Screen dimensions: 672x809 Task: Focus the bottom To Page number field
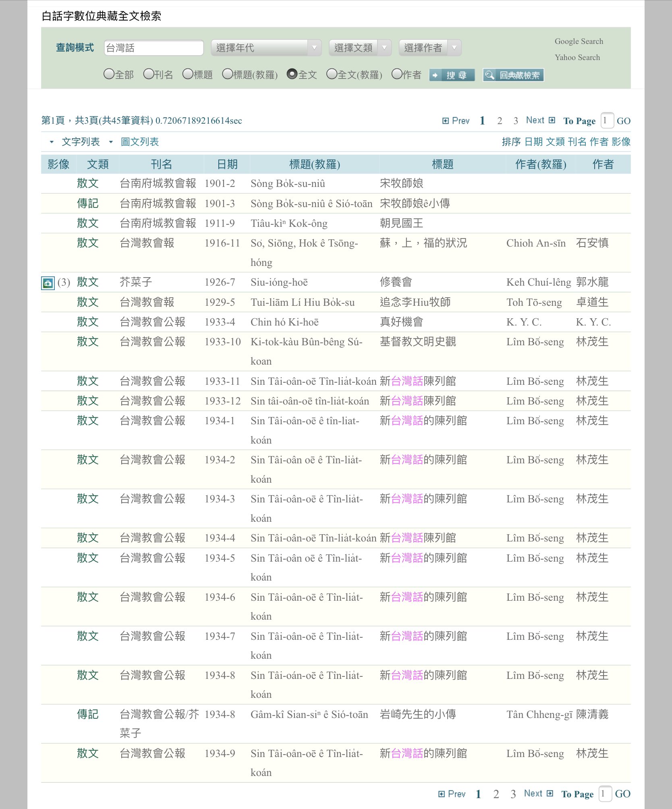[605, 794]
